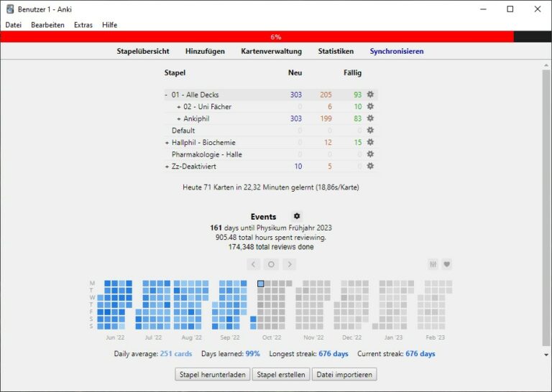Expand the 02 - Uni Fächer subdeck
Screen dimensions: 552x392
179,107
